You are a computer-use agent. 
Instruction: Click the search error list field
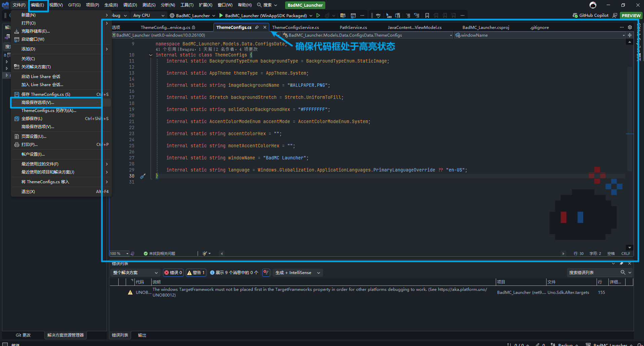tap(593, 273)
